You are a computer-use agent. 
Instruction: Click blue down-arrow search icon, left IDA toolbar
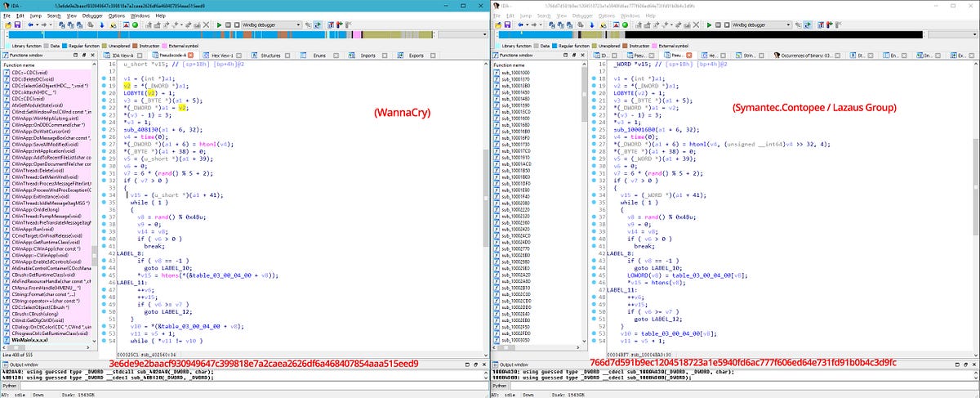[x=102, y=25]
